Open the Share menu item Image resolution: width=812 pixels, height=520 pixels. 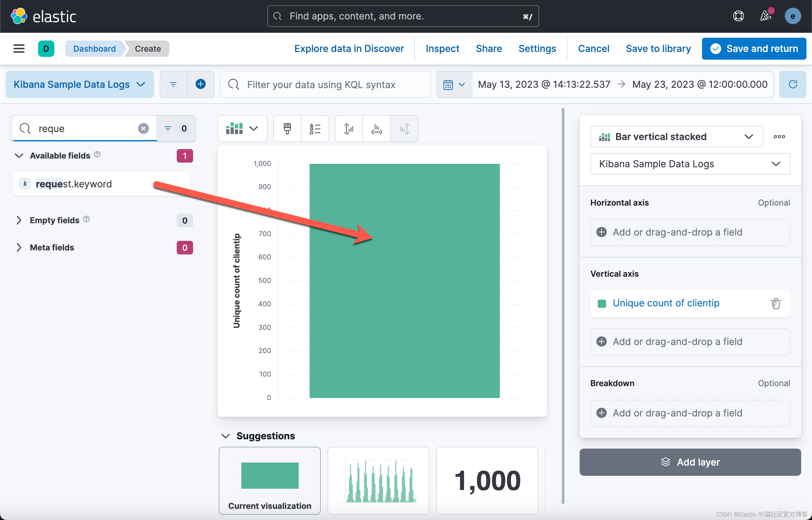click(x=489, y=49)
